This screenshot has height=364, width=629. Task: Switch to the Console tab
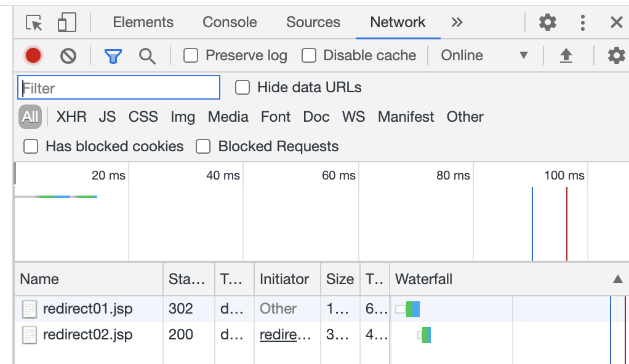230,22
